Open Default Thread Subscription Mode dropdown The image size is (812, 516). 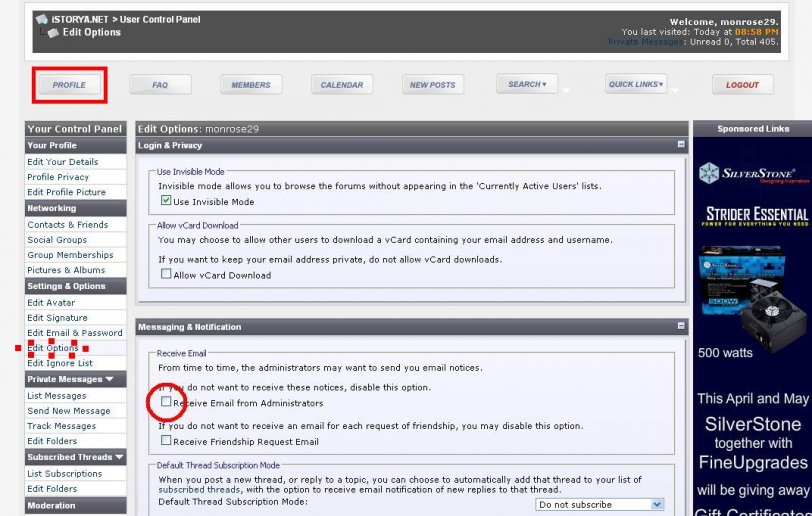pos(600,505)
